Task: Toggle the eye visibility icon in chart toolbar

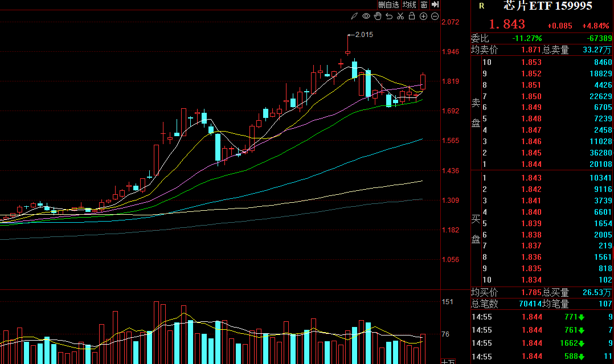Action: (366, 17)
